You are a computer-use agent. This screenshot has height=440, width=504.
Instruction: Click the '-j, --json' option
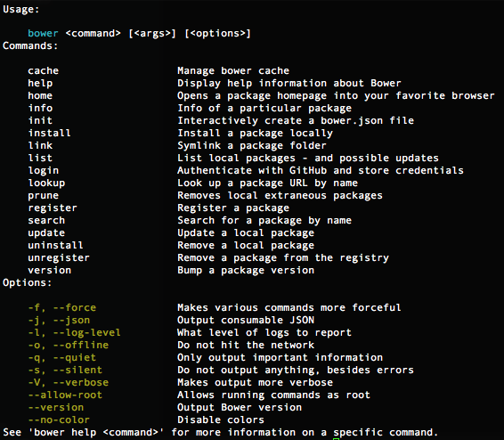click(x=59, y=321)
